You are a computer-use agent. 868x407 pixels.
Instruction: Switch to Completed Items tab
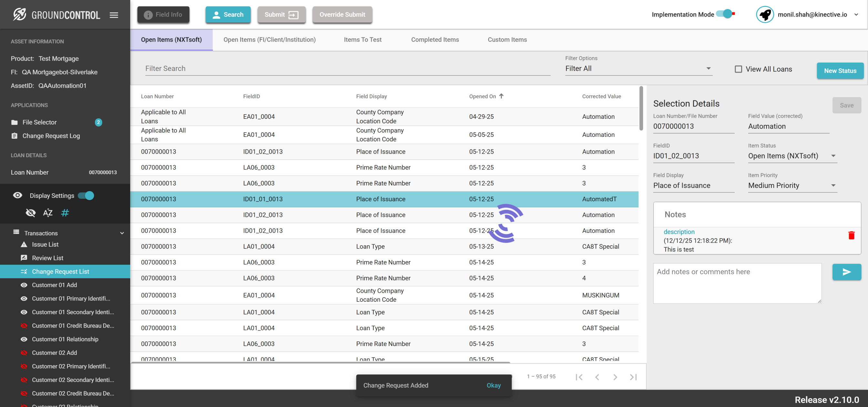click(x=435, y=40)
